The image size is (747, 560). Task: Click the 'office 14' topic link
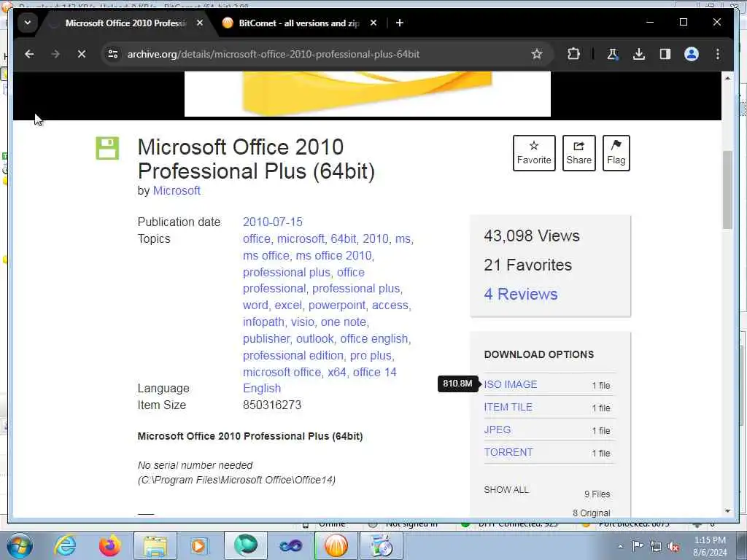click(x=374, y=372)
